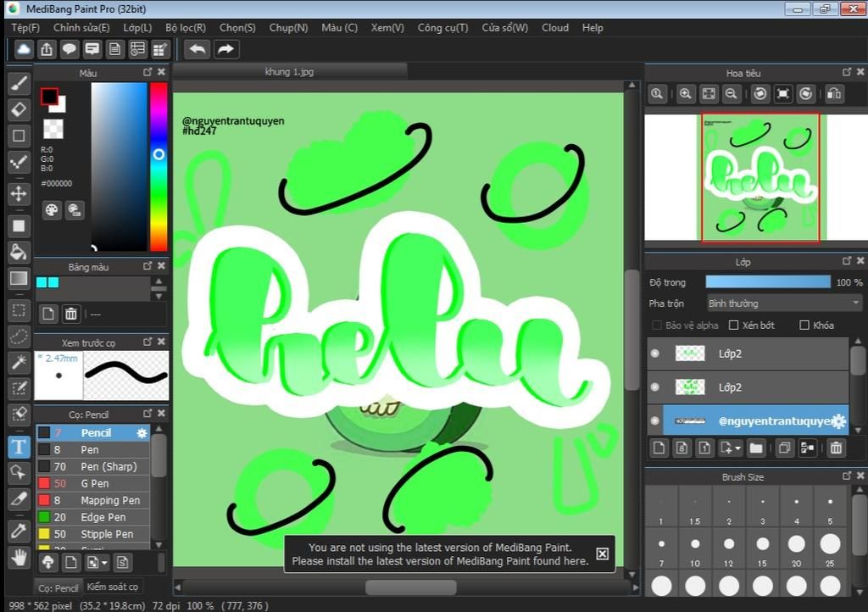Screen dimensions: 868x612
Task: Undock the Lớp panel with float icon
Action: point(847,260)
